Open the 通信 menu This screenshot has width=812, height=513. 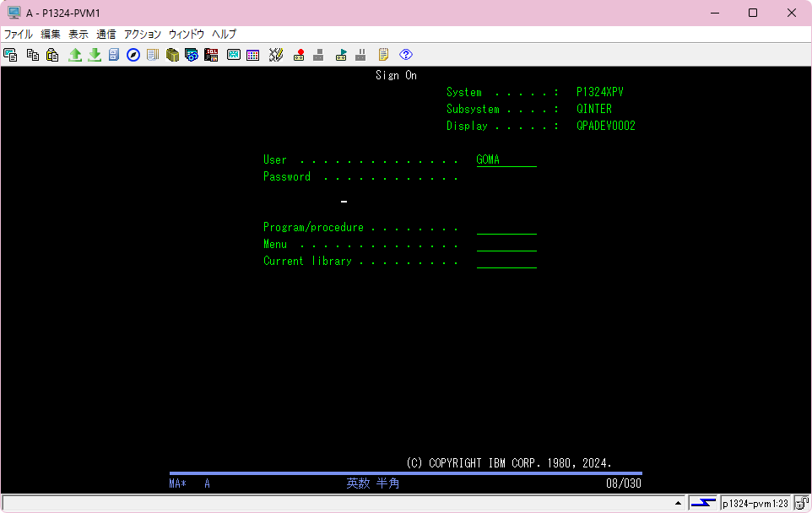pos(106,34)
